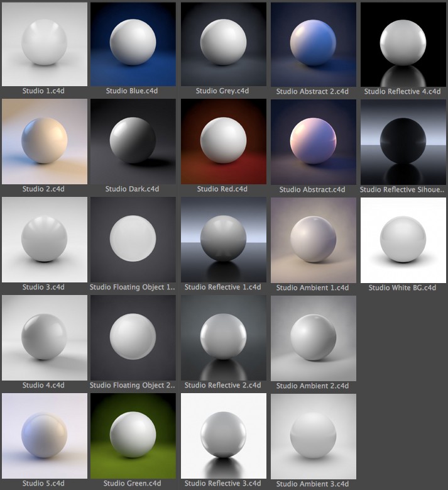Select the Studio Green.c4d thumbnail
Viewport: 448px width, 490px height.
(133, 436)
